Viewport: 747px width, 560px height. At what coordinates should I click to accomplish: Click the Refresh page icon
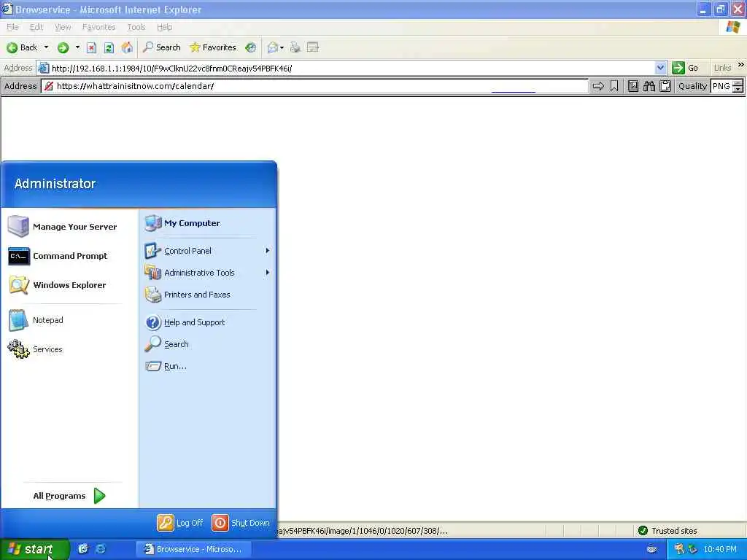click(109, 47)
